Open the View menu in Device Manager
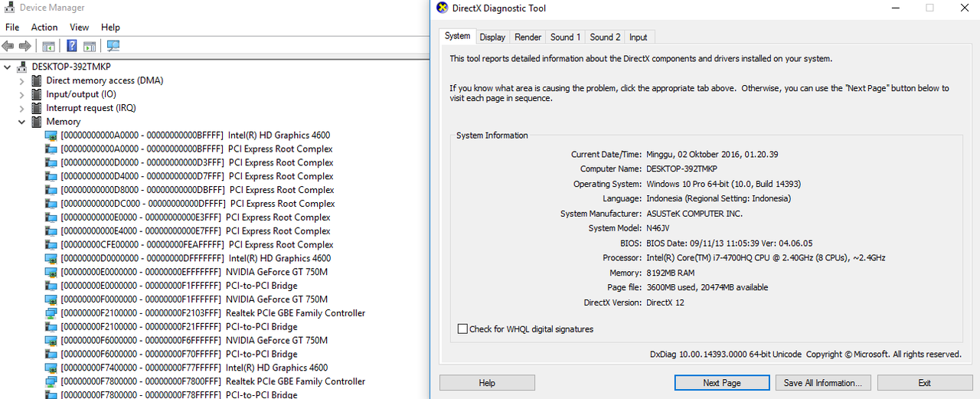The image size is (980, 399). tap(80, 27)
